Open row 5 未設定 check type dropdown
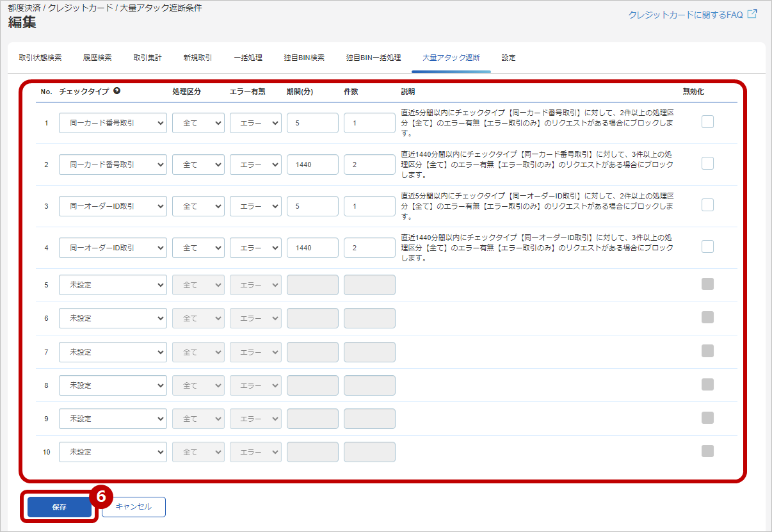Screen dimensions: 772x532 (113, 285)
